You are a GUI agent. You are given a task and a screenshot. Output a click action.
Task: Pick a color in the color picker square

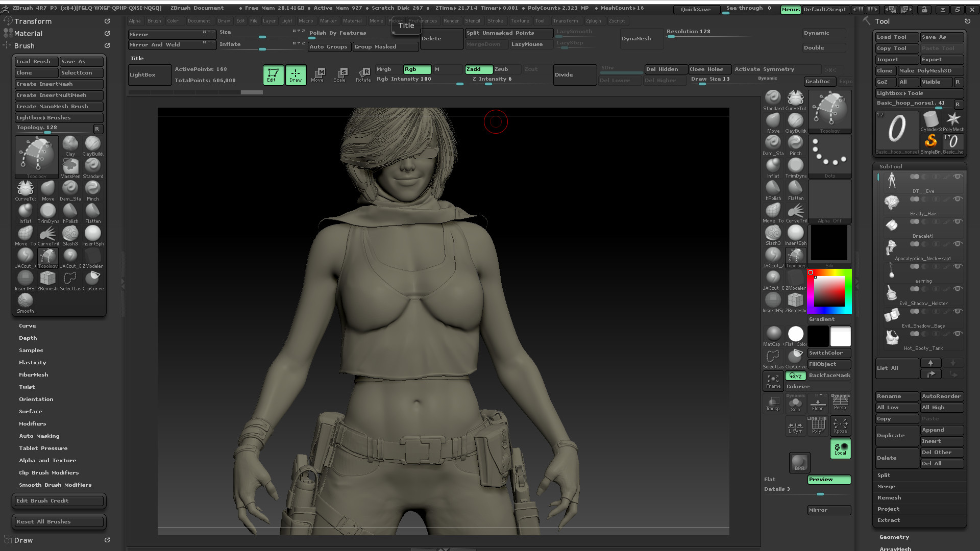click(x=829, y=291)
